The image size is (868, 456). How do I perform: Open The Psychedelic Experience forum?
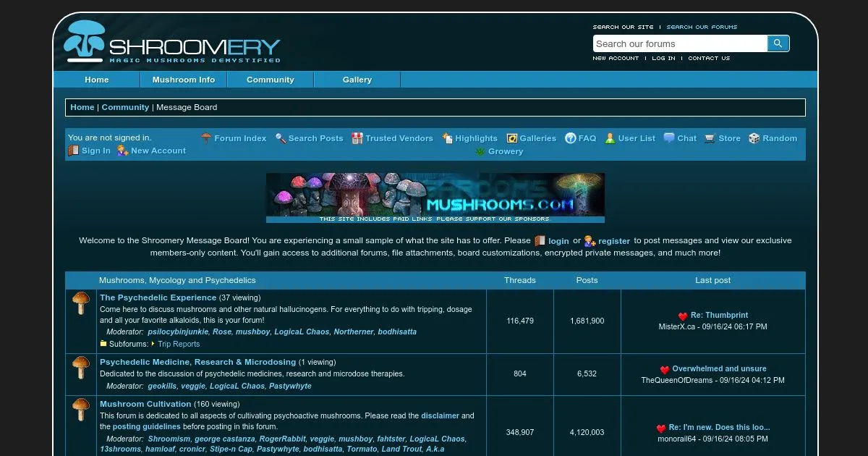point(158,297)
